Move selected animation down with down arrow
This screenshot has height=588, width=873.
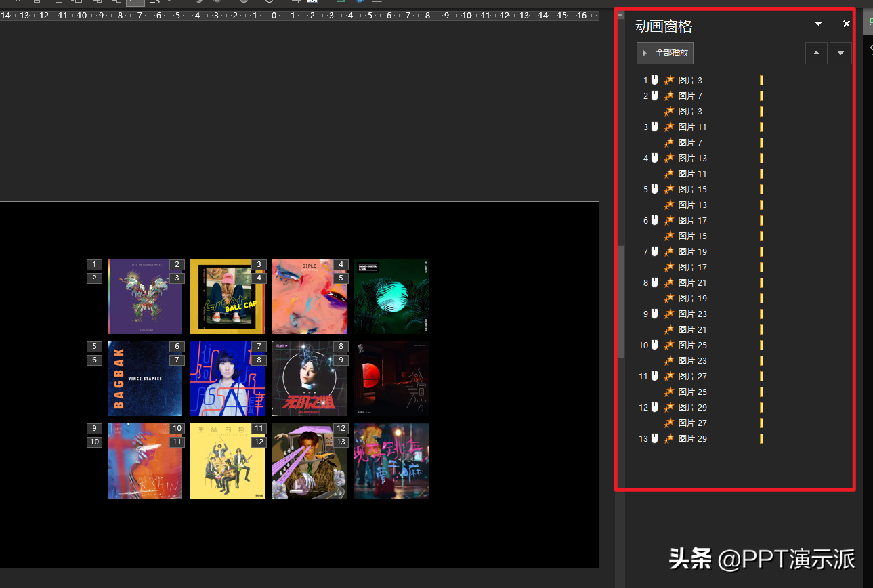click(840, 53)
